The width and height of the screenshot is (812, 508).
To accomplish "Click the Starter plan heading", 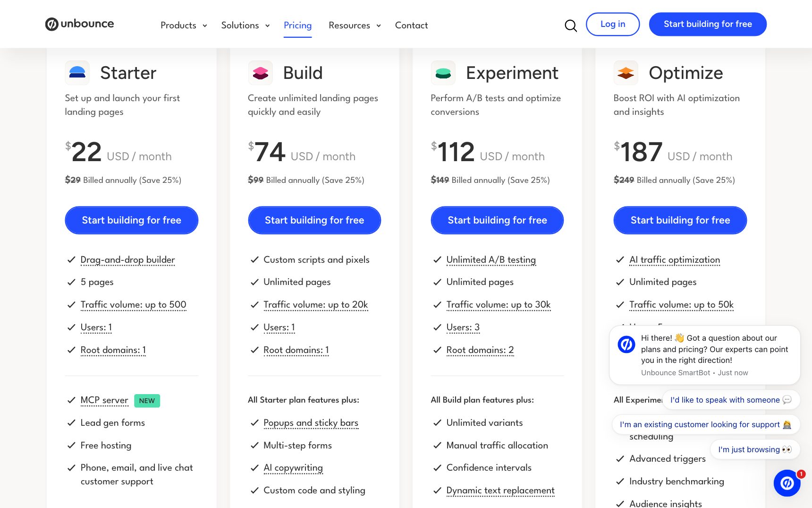I will point(128,73).
